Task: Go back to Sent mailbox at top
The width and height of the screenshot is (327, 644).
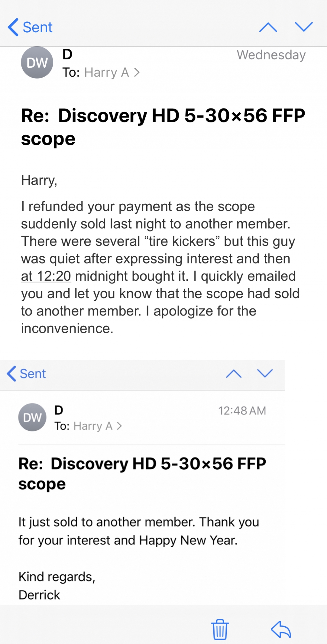Action: [30, 27]
